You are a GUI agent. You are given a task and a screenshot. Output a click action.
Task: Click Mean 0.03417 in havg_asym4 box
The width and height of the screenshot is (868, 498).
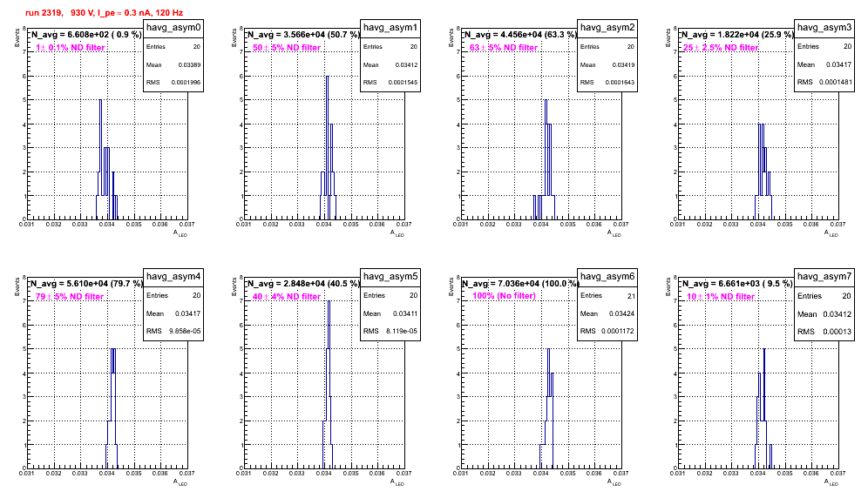[173, 313]
